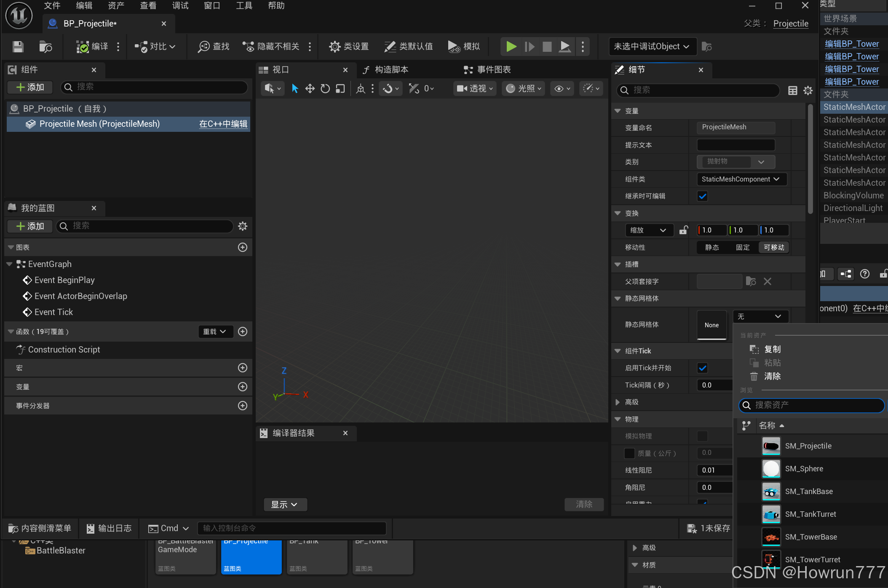The image size is (888, 588).
Task: Open the details panel settings gear
Action: [808, 90]
